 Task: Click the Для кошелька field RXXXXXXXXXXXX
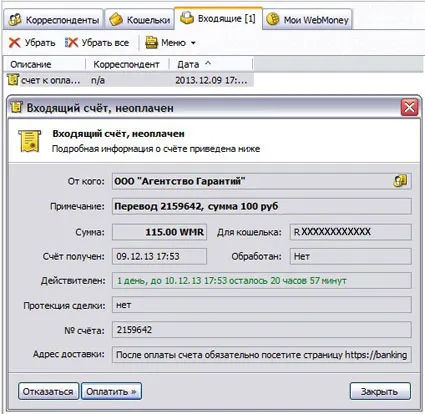click(351, 232)
